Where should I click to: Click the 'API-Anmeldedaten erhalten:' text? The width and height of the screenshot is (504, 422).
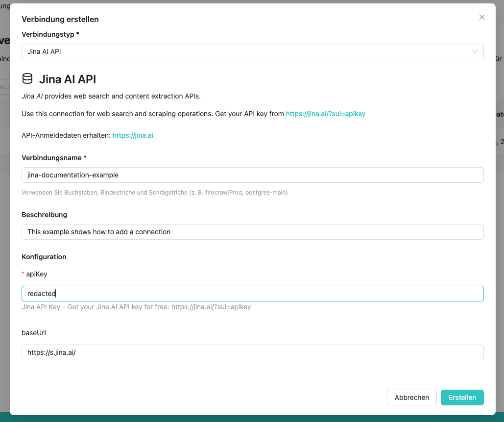(66, 135)
